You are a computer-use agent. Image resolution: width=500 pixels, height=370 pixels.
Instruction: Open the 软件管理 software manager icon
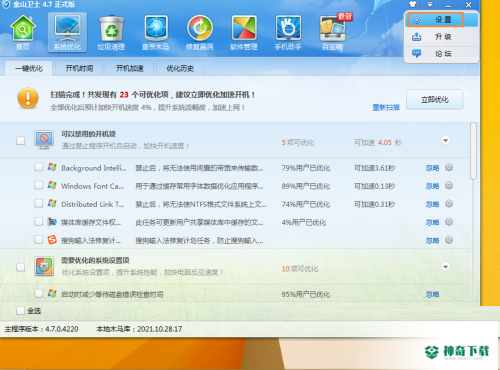[x=244, y=33]
